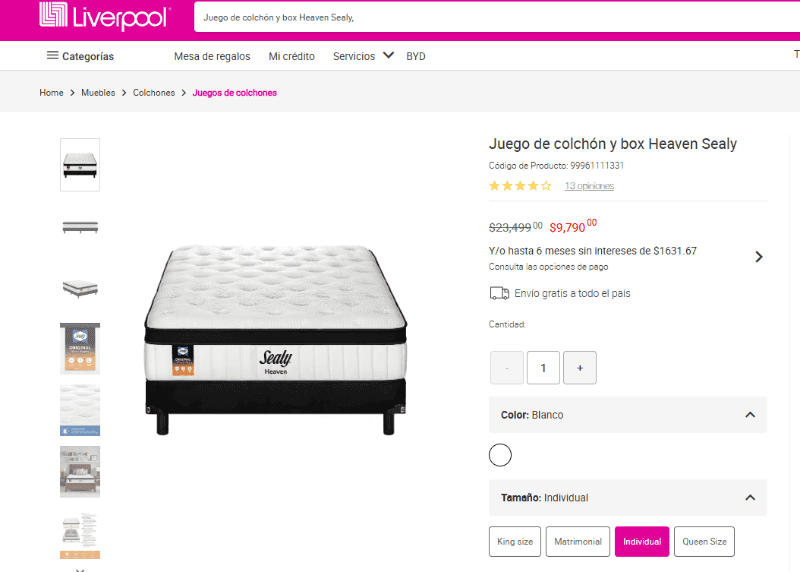800x572 pixels.
Task: Decrease quantity with minus button
Action: [507, 368]
